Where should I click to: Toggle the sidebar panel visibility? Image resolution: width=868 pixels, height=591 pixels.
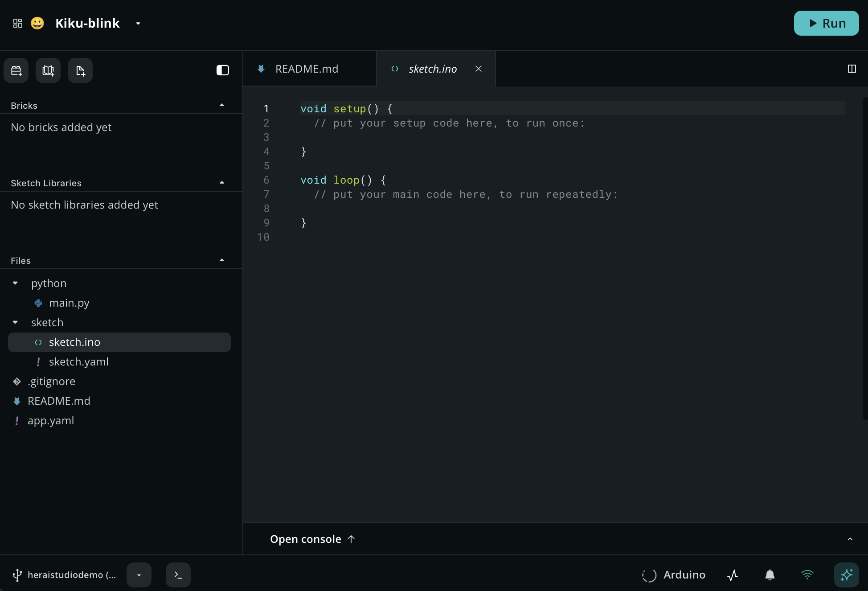click(223, 70)
